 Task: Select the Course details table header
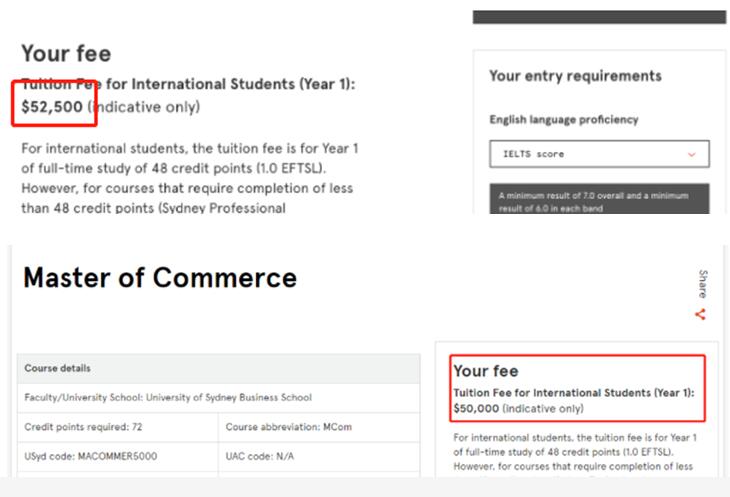click(x=219, y=367)
